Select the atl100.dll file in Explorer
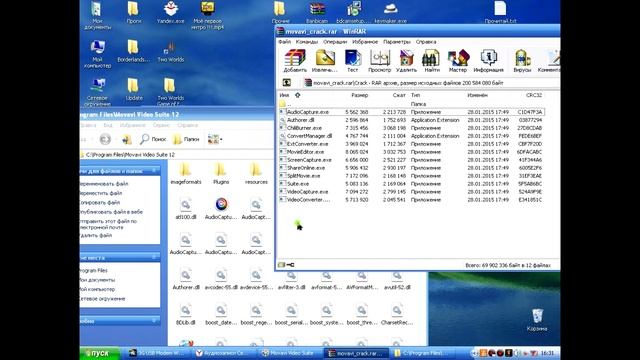640x360 pixels. point(186,208)
